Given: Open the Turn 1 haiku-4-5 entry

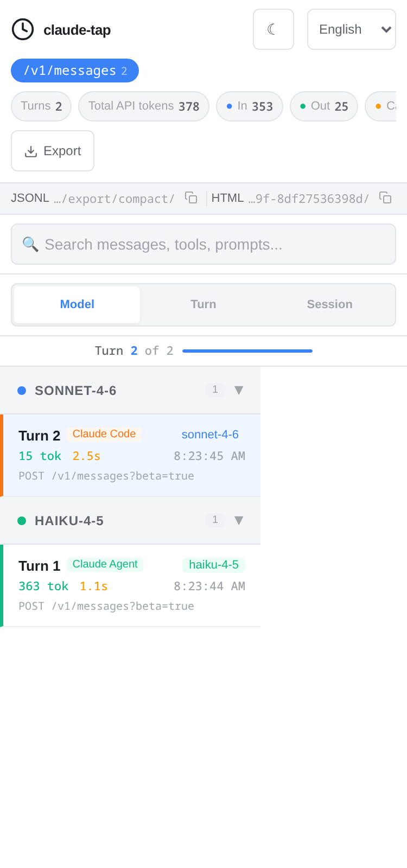Looking at the screenshot, I should tap(130, 585).
